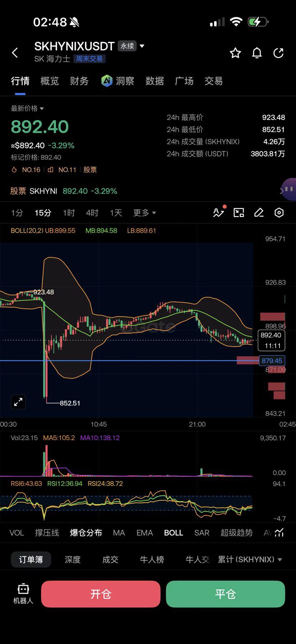Viewport: 296px width, 644px height.
Task: Tap the red 开仓 button
Action: (101, 594)
